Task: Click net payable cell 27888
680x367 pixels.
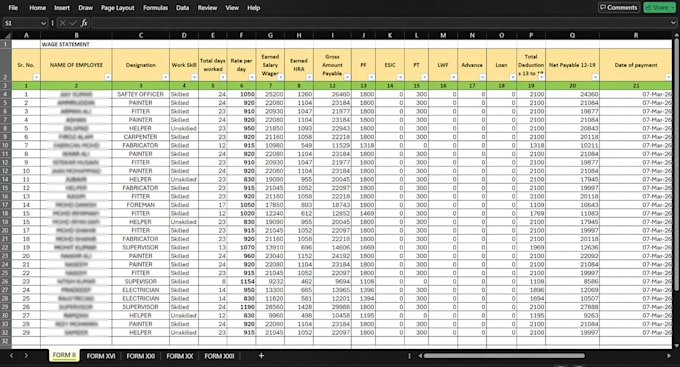Action: pyautogui.click(x=572, y=307)
